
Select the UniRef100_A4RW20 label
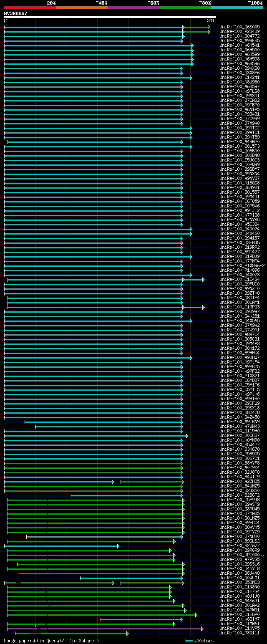239,141
